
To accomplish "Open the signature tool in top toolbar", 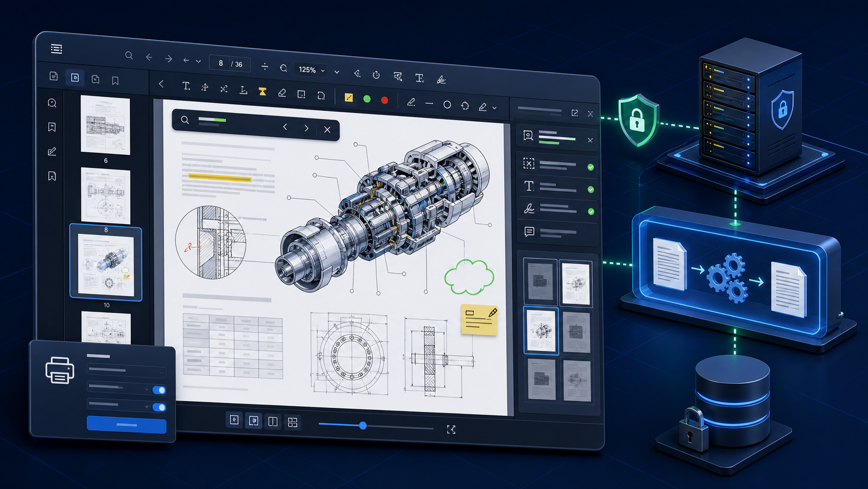I will [x=441, y=80].
